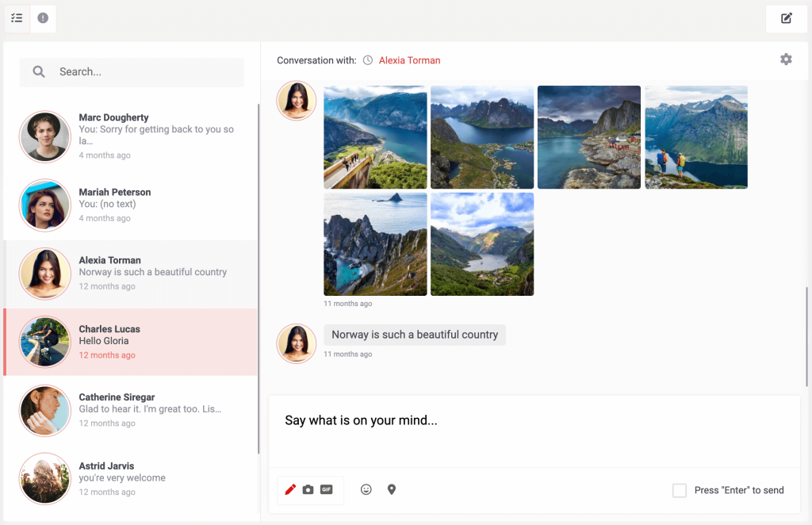
Task: Click the conversation list scrollbar
Action: coord(259,278)
